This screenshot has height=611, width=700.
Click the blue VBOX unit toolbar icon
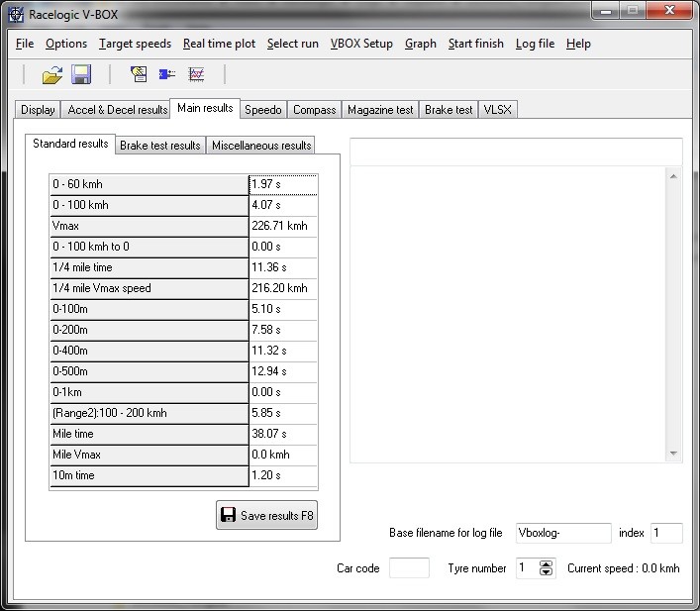[167, 74]
